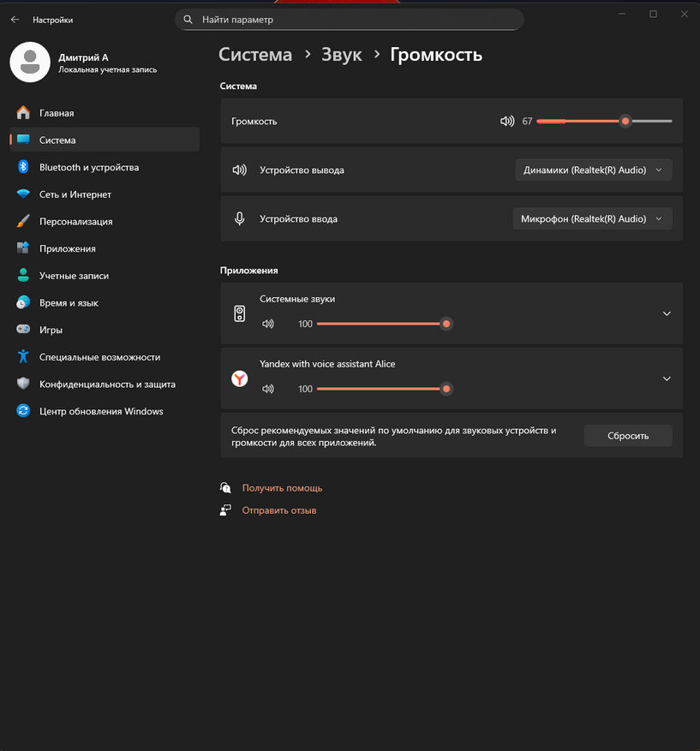Image resolution: width=700 pixels, height=751 pixels.
Task: Click the main Громкость slider handle
Action: (x=625, y=122)
